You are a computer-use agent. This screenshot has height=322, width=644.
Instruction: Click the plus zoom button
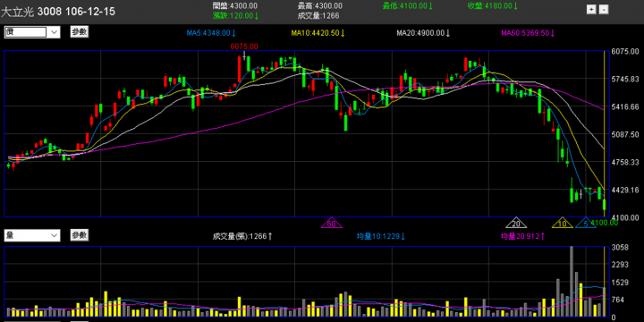pos(591,10)
